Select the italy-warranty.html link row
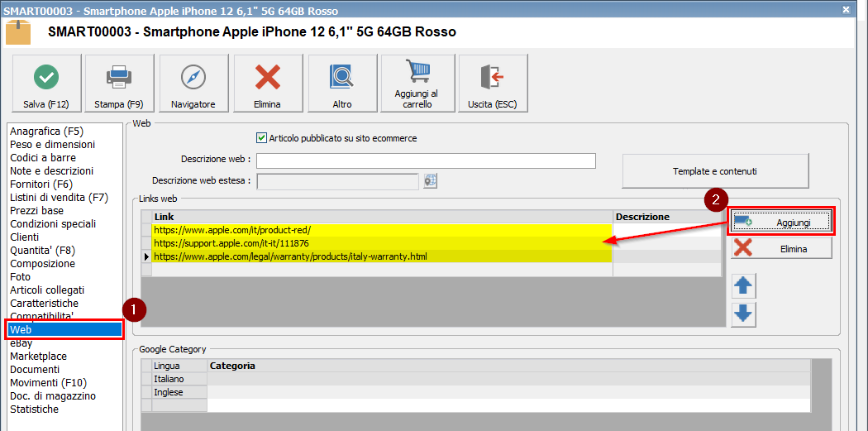The image size is (868, 431). pos(382,256)
